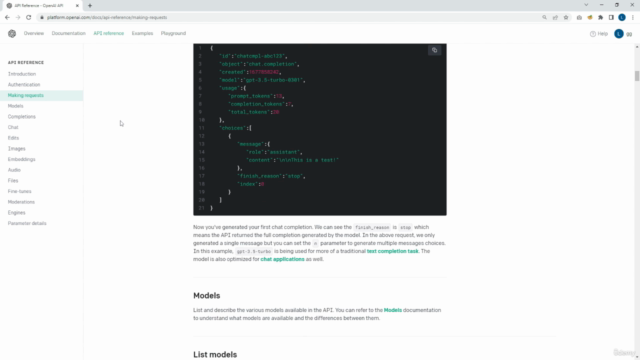Viewport: 640px width, 360px height.
Task: Open Audio in the sidebar
Action: pos(14,170)
